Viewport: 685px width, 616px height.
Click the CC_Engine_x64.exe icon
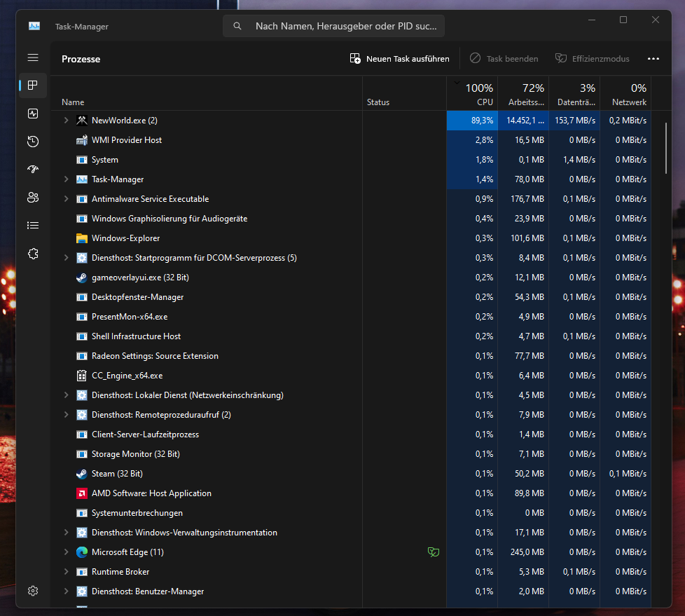pos(82,376)
